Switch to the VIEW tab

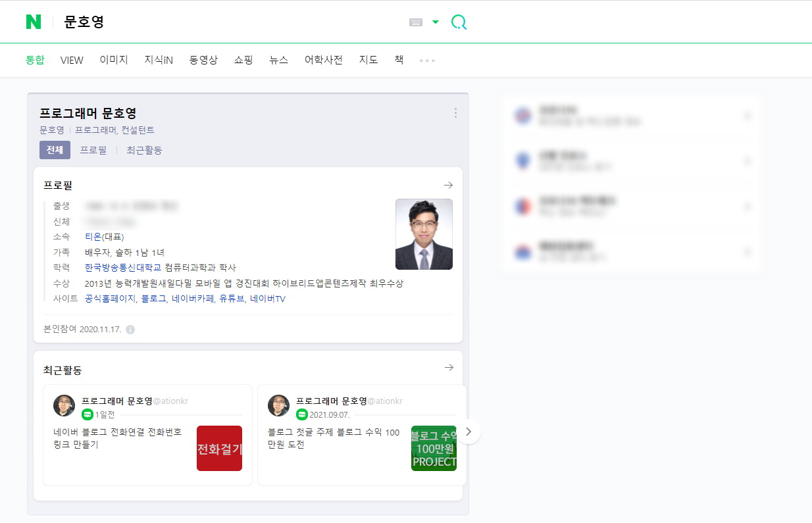[x=72, y=60]
